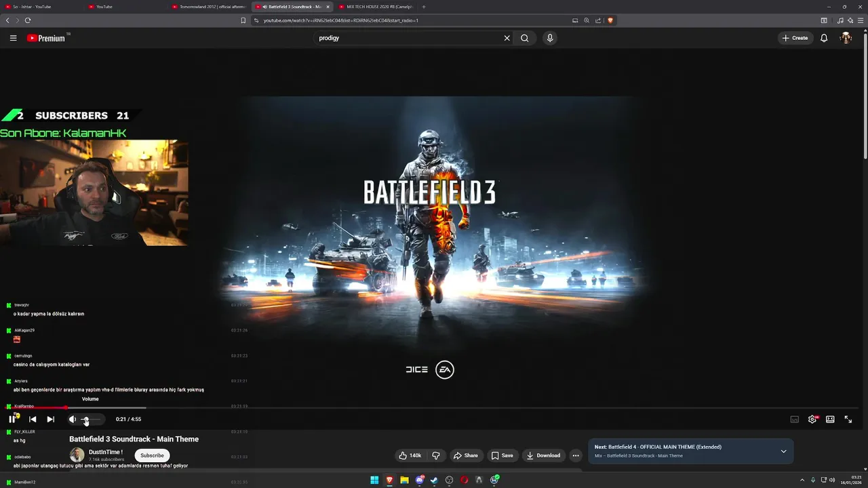The image size is (868, 488).
Task: Expand the Next: Battlefield 4 playlist panel
Action: 783,451
